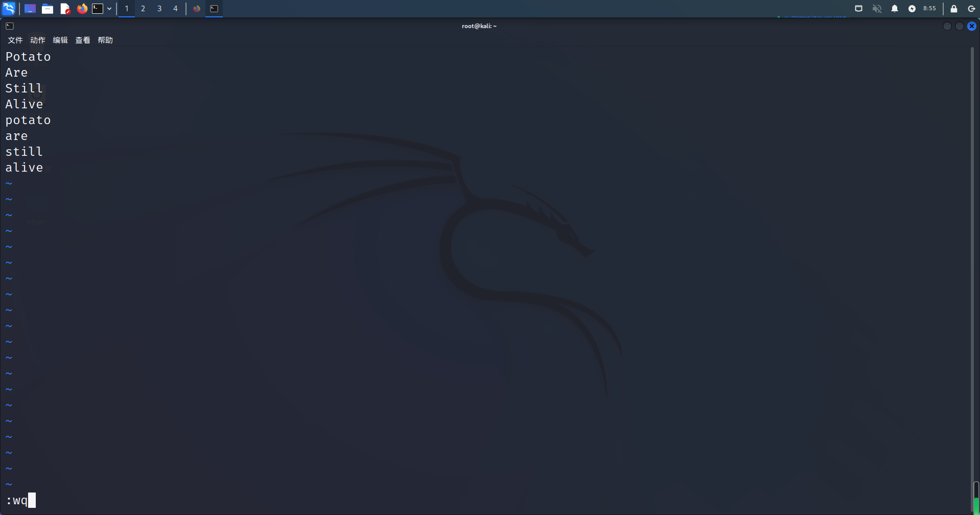The width and height of the screenshot is (980, 515).
Task: Lock the screen with the padlock icon
Action: [954, 9]
